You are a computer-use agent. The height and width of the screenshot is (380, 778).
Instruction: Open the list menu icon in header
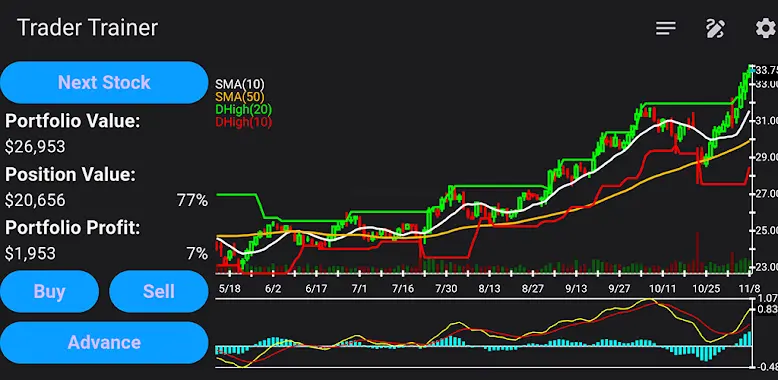click(x=666, y=28)
